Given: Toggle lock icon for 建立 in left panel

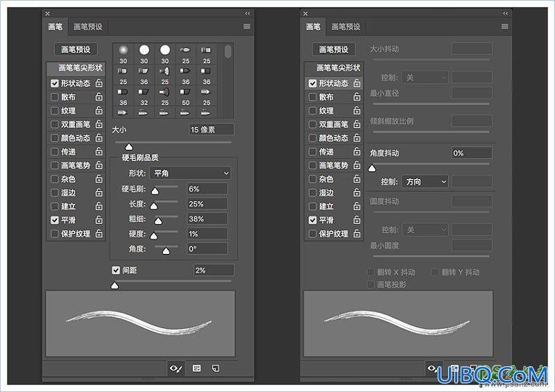Looking at the screenshot, I should click(99, 206).
